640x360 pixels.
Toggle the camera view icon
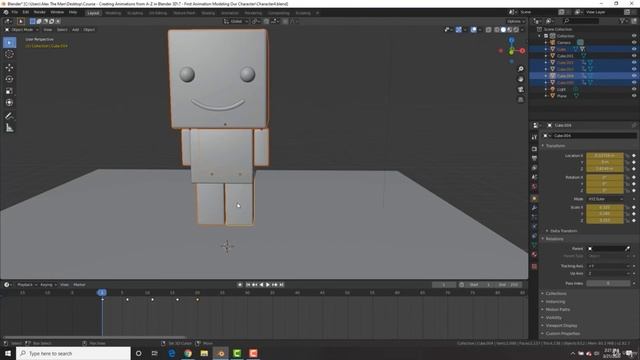(520, 89)
